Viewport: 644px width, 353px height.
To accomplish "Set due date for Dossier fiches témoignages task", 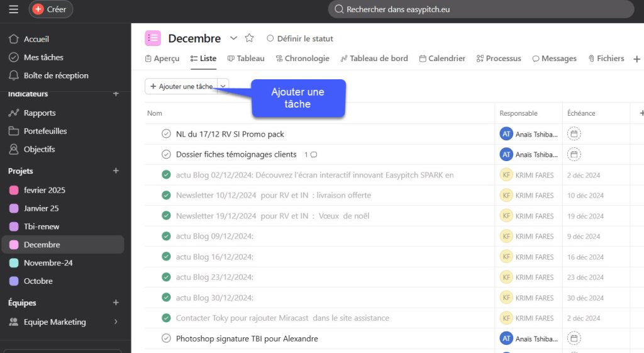I will point(574,155).
